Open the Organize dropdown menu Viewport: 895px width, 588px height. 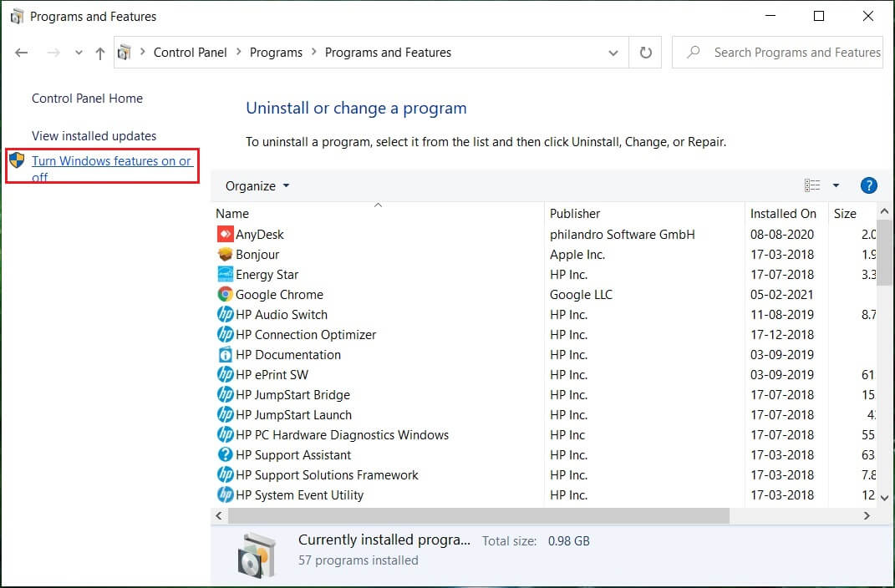tap(257, 186)
